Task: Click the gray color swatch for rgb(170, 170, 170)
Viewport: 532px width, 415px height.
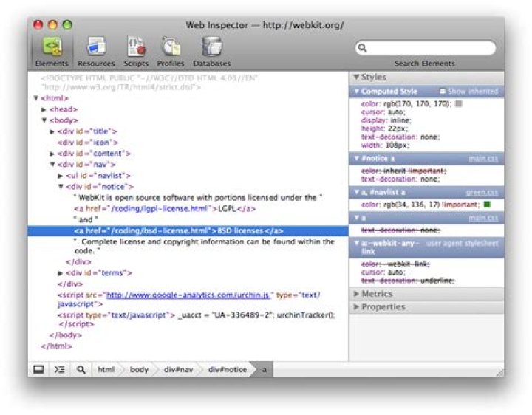Action: tap(458, 103)
